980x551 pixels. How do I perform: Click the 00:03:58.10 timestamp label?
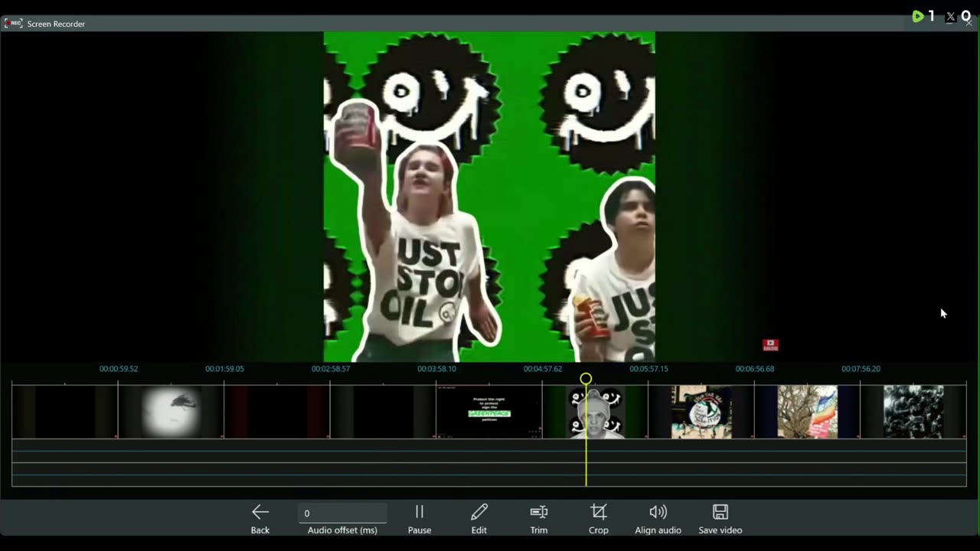click(x=436, y=369)
